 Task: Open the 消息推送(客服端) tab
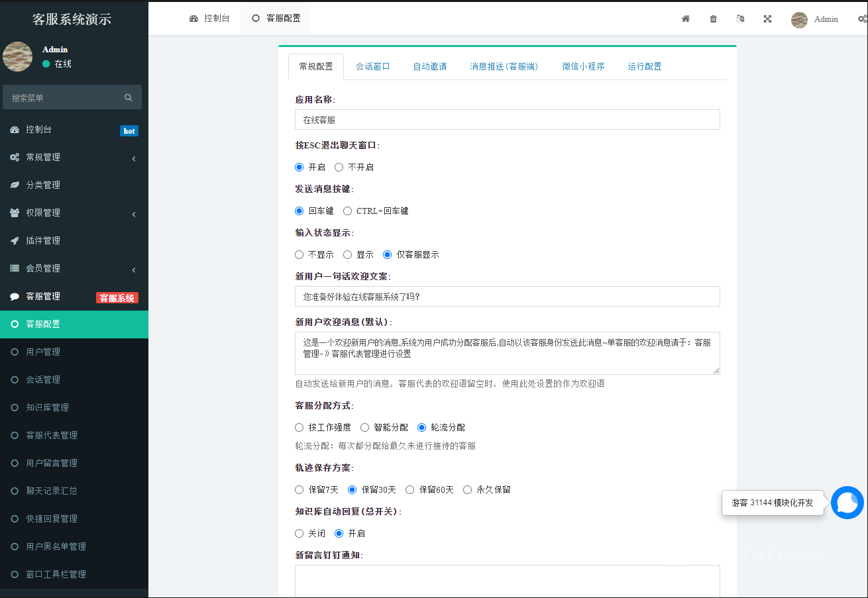[504, 66]
